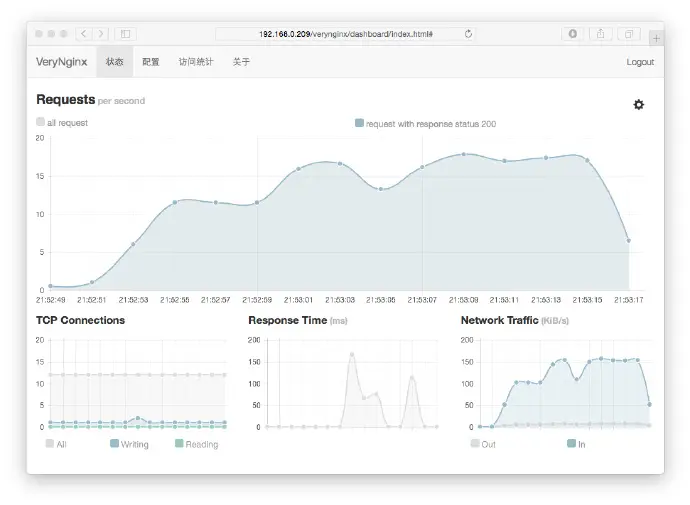Screen dimensions: 690x505
Task: Toggle the 'Reading' TCP connections legend
Action: coord(196,444)
